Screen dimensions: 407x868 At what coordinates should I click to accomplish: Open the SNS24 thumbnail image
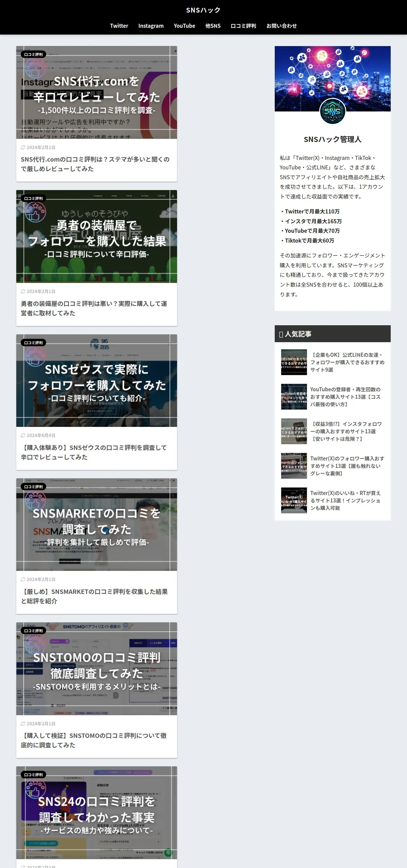tap(97, 813)
